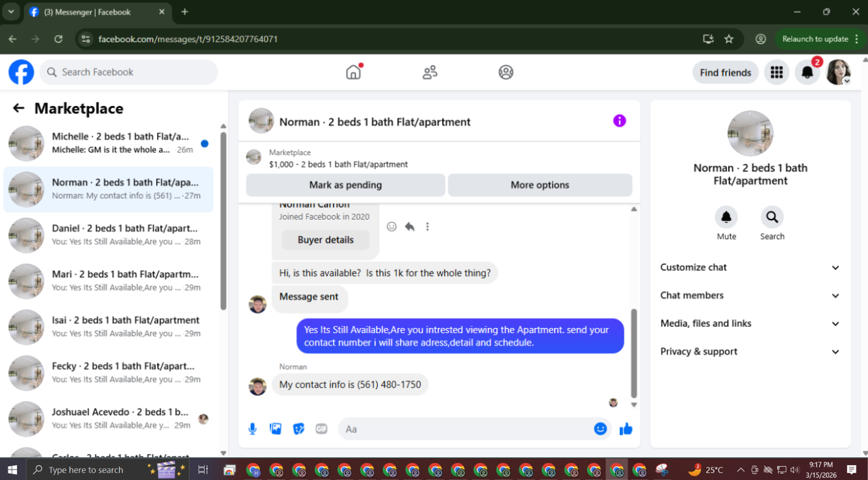868x480 pixels.
Task: Open the listing thumbnail in right panel
Action: 750,133
